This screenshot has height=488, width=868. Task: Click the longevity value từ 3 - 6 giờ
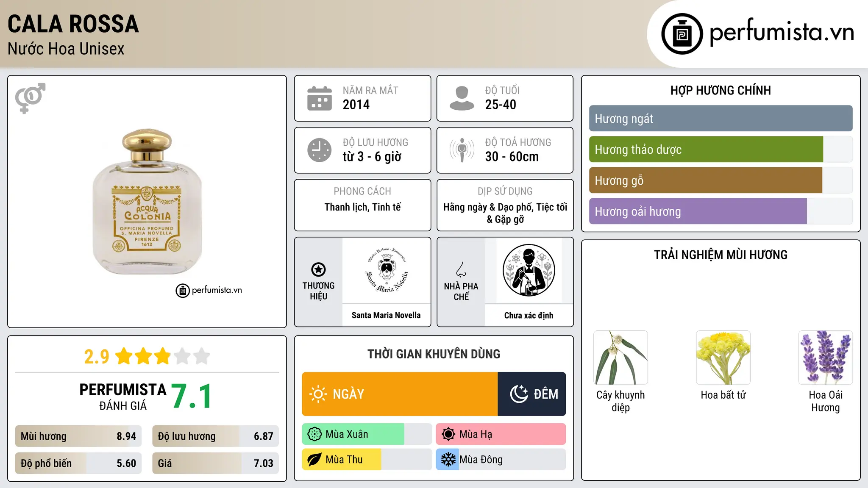(x=372, y=157)
